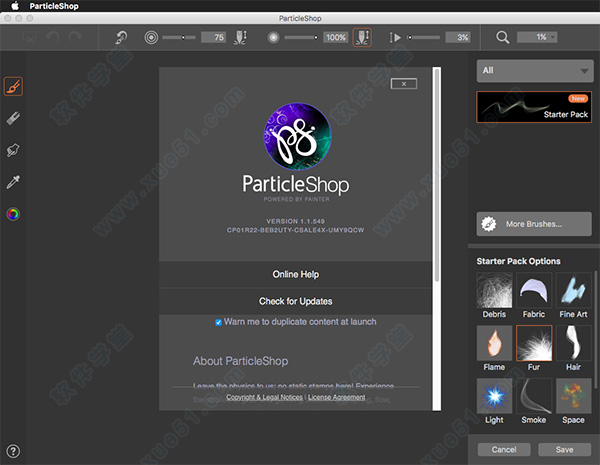The width and height of the screenshot is (600, 465).
Task: Click the thinning play arrow icon
Action: coord(395,37)
